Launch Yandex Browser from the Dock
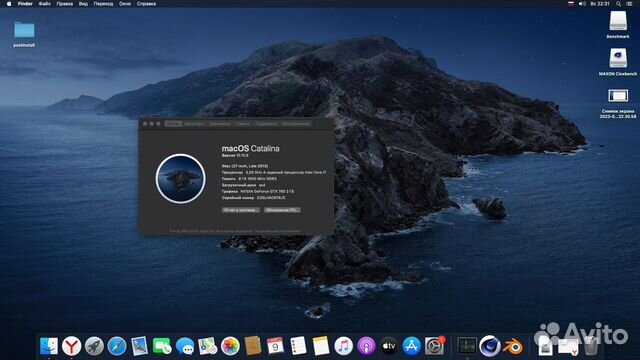 coord(71,346)
